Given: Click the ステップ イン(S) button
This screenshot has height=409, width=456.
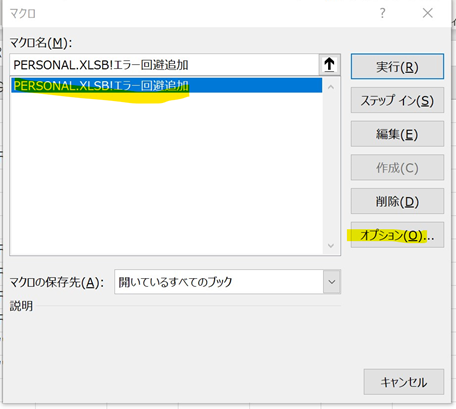Looking at the screenshot, I should [x=397, y=100].
